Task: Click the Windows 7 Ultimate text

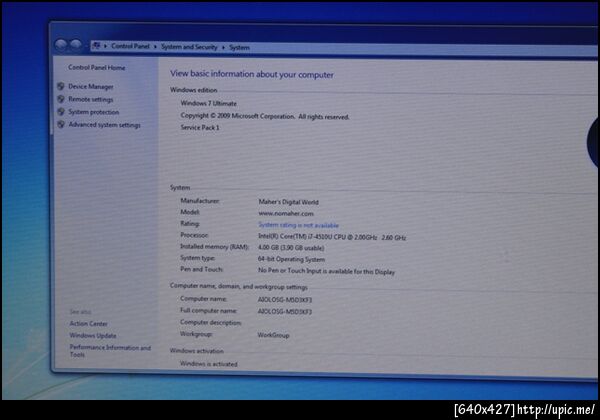Action: (209, 103)
